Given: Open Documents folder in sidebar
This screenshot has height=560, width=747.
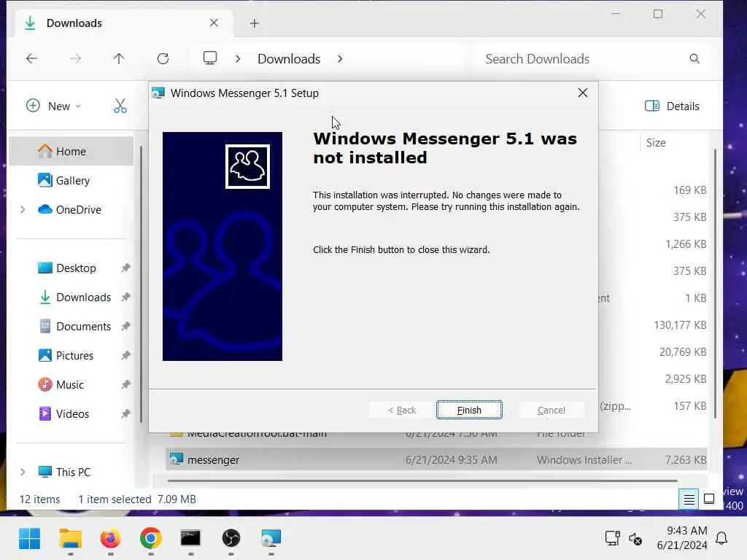Looking at the screenshot, I should point(83,326).
